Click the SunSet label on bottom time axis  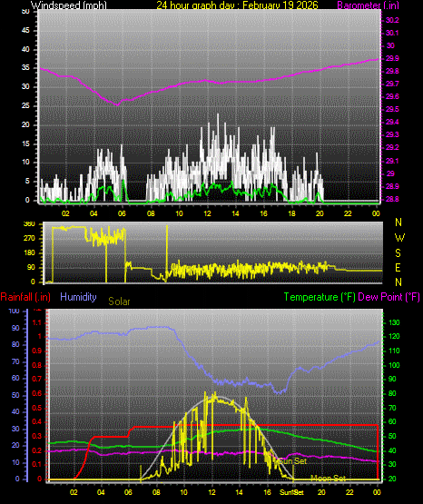point(291,492)
